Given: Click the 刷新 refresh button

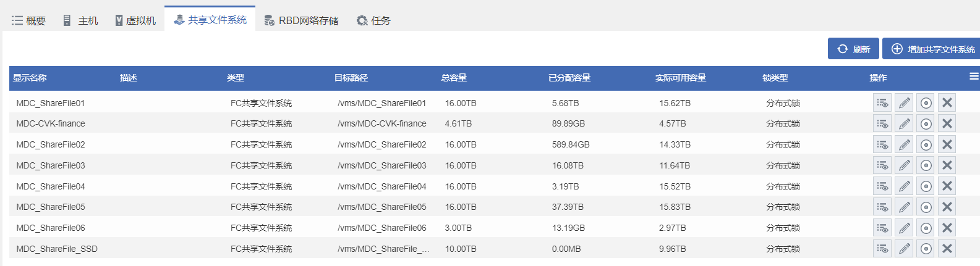Looking at the screenshot, I should click(x=853, y=49).
